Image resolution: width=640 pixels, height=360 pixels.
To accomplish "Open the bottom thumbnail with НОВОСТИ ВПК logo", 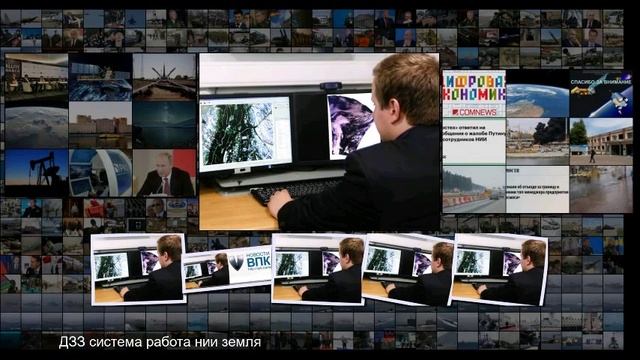I will click(x=227, y=269).
